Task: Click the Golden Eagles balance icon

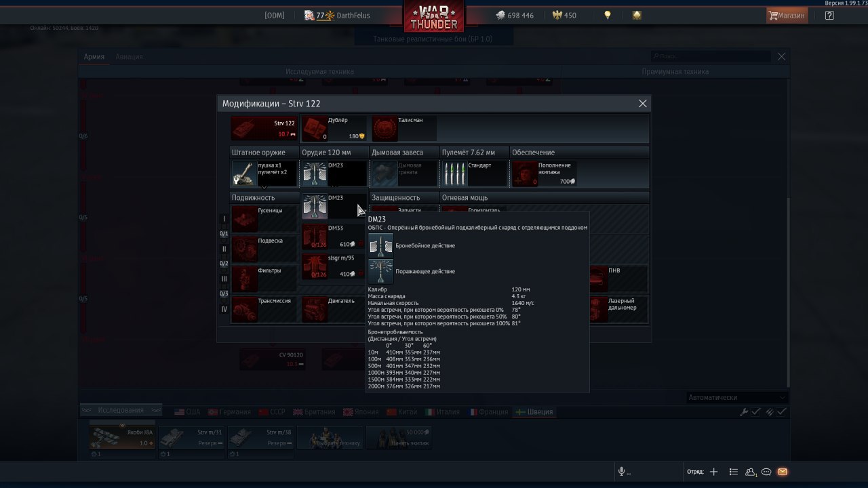Action: click(x=559, y=15)
